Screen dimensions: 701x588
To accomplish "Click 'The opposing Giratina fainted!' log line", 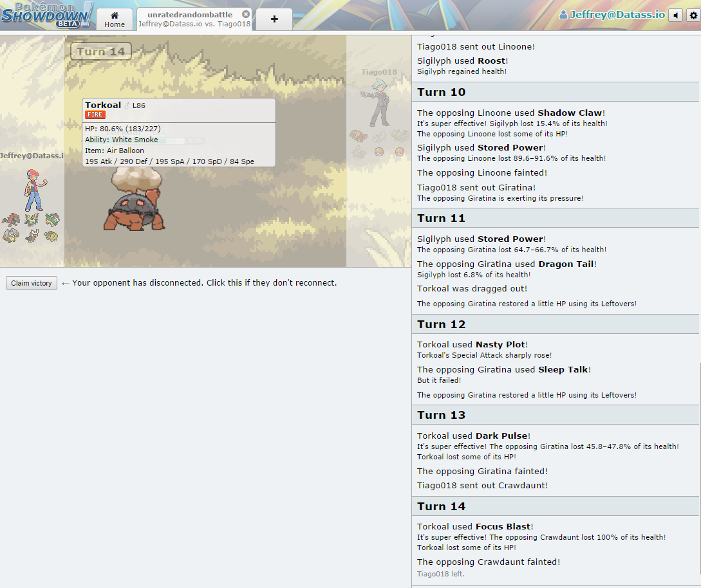I will (x=482, y=472).
